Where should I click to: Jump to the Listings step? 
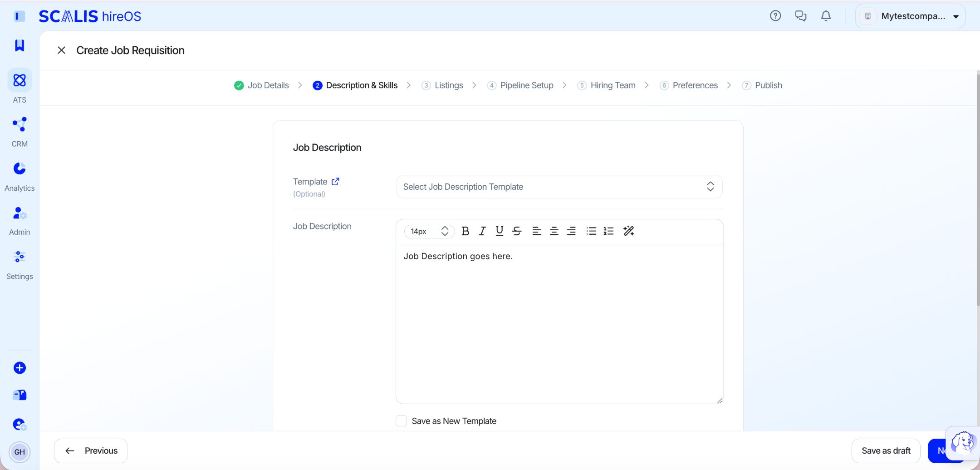pos(442,85)
